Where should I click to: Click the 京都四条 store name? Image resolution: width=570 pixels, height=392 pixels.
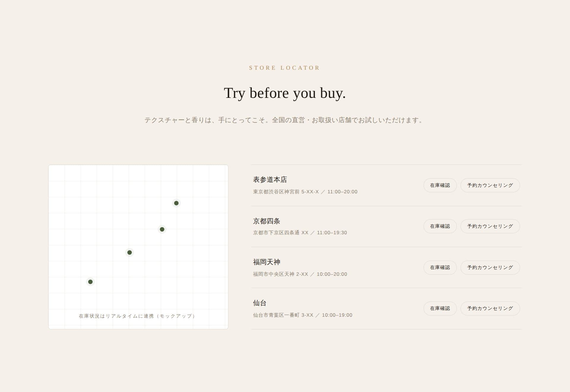point(267,221)
